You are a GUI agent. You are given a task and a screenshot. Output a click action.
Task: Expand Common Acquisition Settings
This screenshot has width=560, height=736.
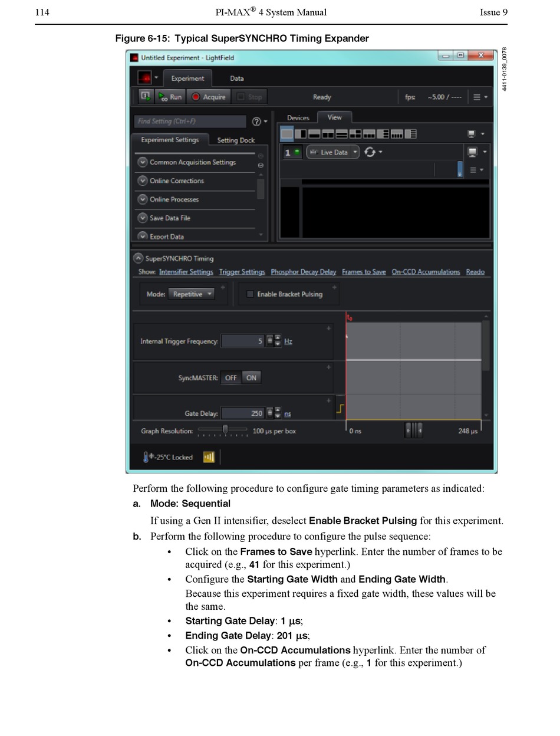(142, 162)
